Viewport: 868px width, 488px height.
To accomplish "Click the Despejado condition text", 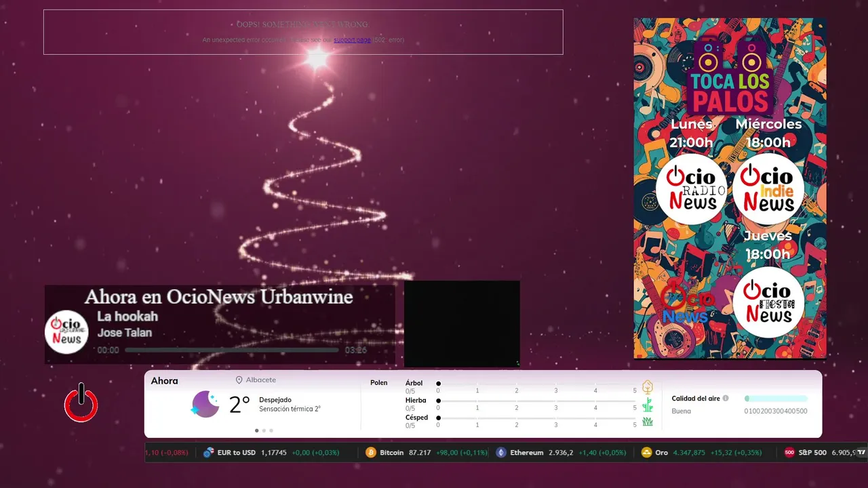I will (x=275, y=400).
